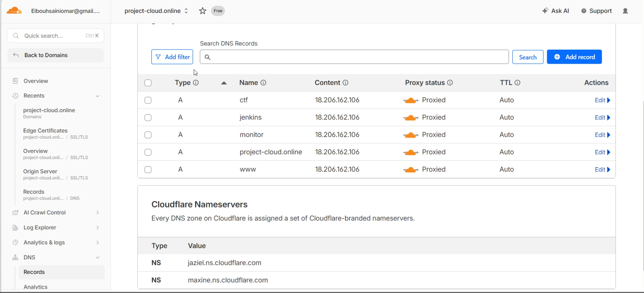Open SSL/TLS Overview recent item

pos(56,154)
